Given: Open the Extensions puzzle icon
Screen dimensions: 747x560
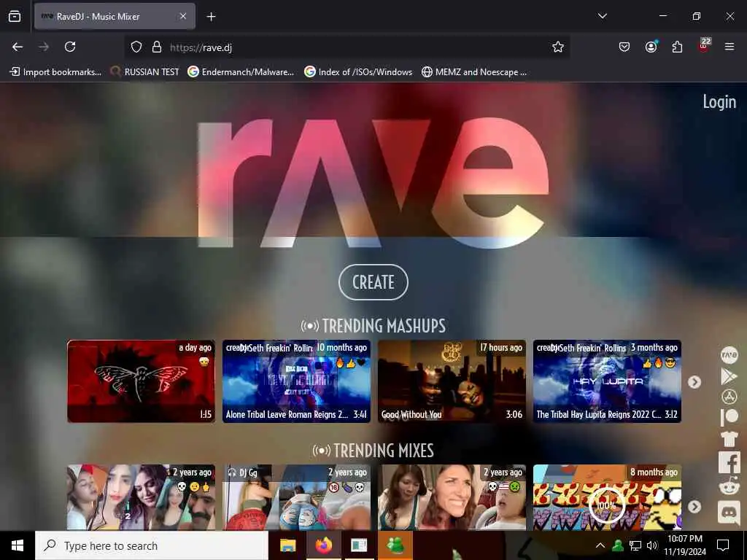Looking at the screenshot, I should pyautogui.click(x=677, y=47).
